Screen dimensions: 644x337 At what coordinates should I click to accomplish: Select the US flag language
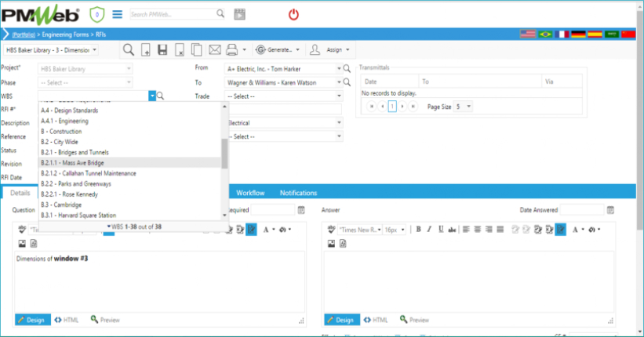click(x=528, y=34)
